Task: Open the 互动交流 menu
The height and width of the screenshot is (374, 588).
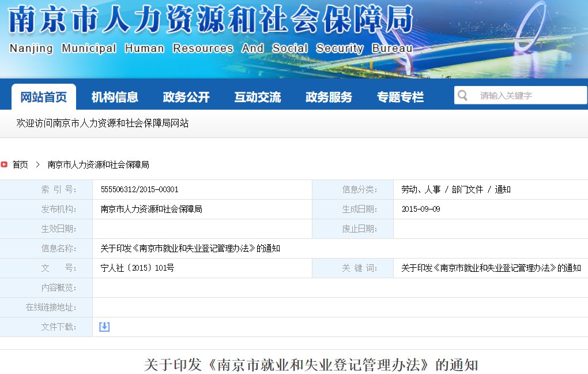Action: (x=257, y=98)
